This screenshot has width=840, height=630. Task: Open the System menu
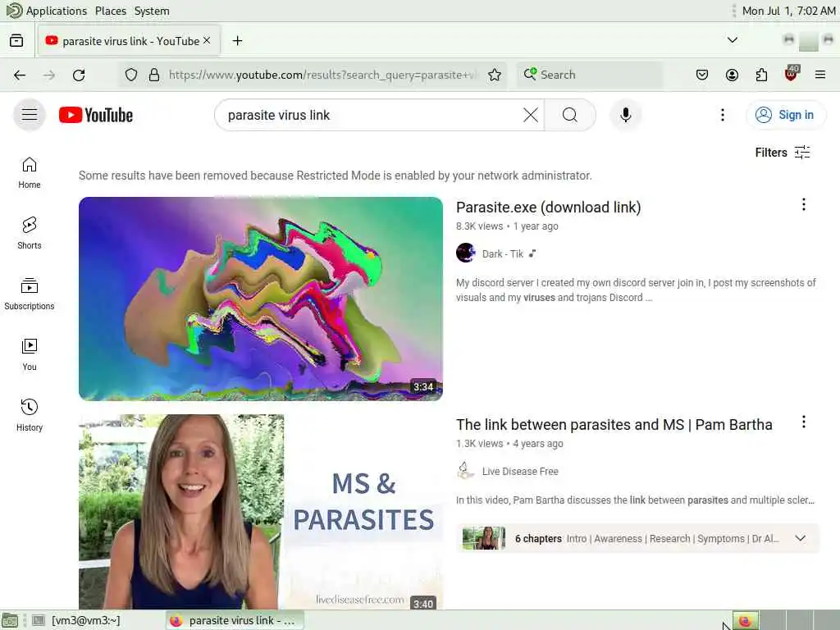[152, 11]
